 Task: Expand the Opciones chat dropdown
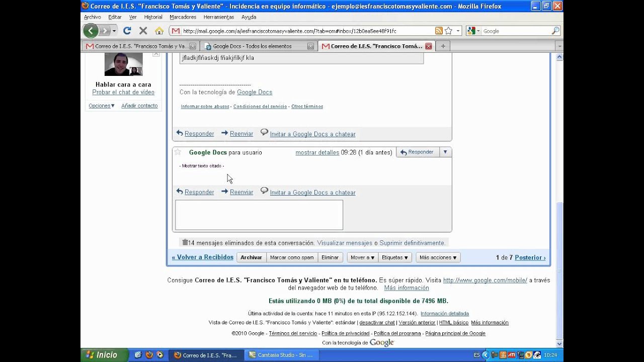(102, 106)
